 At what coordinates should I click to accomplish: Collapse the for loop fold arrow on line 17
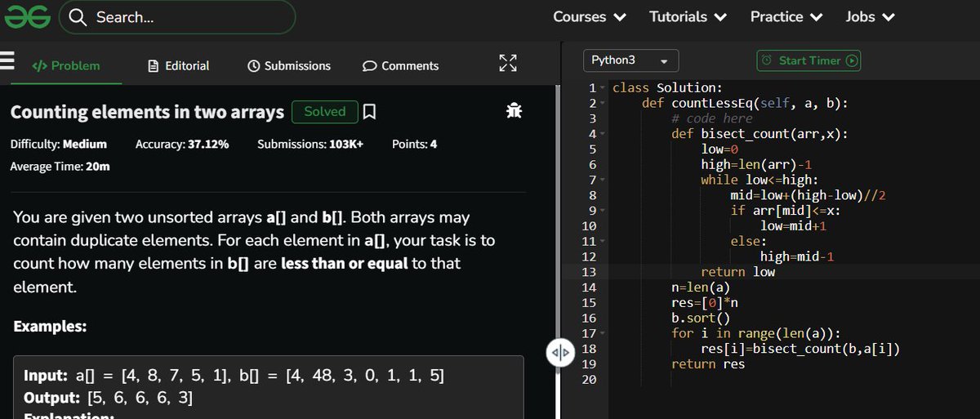click(x=603, y=333)
